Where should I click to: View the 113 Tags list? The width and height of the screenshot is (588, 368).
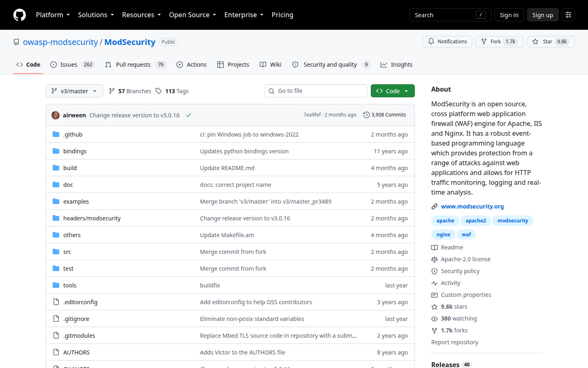pos(172,91)
